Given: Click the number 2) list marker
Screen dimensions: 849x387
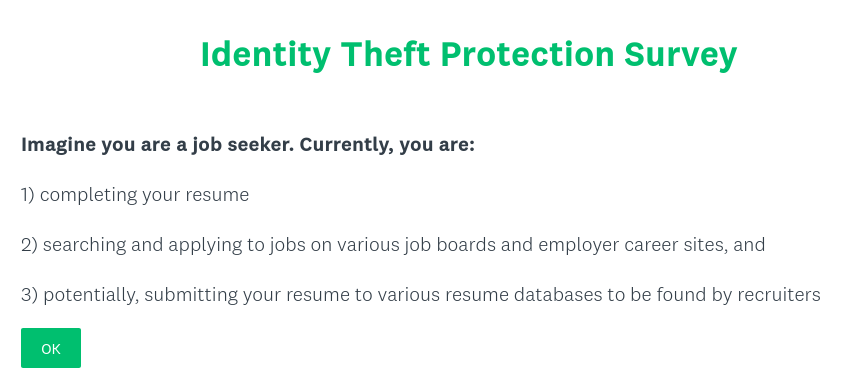Looking at the screenshot, I should (29, 245).
